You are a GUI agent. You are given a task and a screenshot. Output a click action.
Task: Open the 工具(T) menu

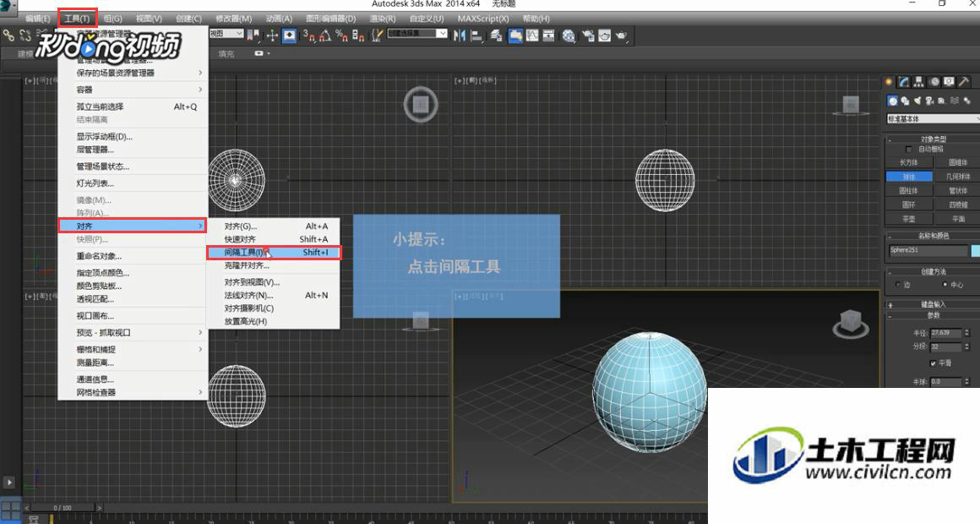[x=78, y=18]
